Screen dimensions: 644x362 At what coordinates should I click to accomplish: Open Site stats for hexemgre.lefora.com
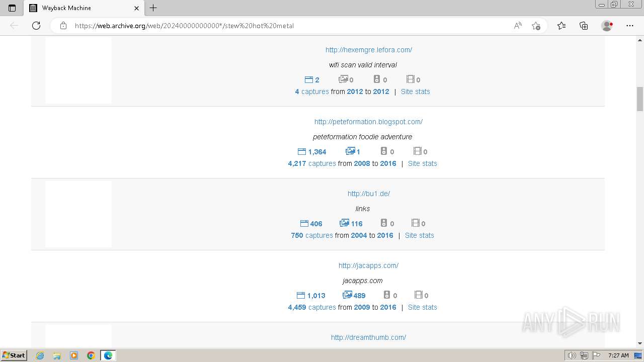(x=416, y=92)
